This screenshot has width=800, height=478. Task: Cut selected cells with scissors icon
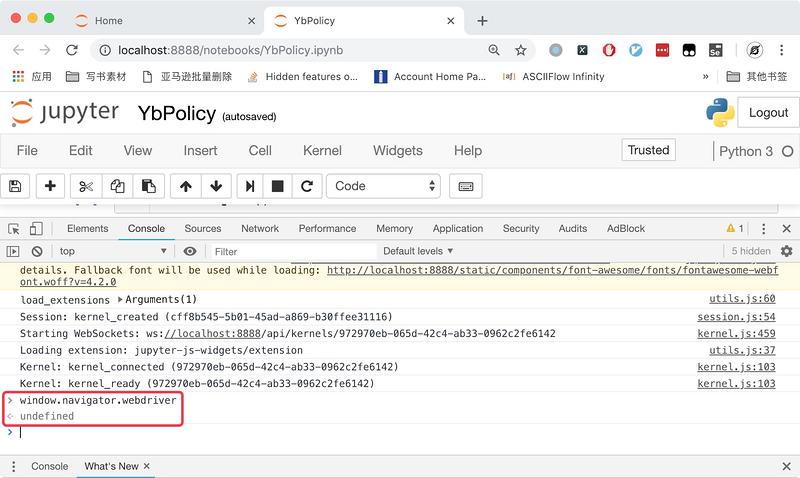coord(86,186)
